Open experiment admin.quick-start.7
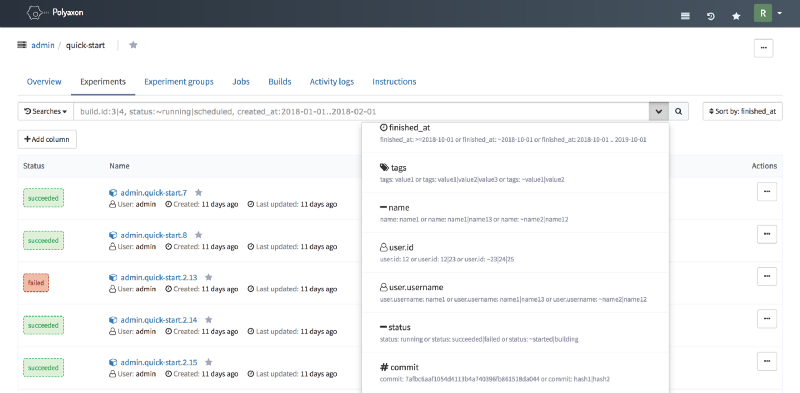This screenshot has width=800, height=393. point(154,193)
